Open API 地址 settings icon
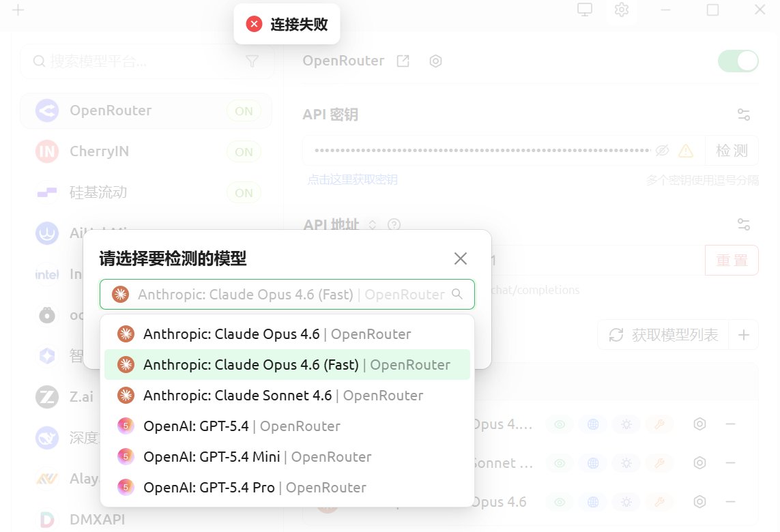This screenshot has height=532, width=780. point(744,224)
